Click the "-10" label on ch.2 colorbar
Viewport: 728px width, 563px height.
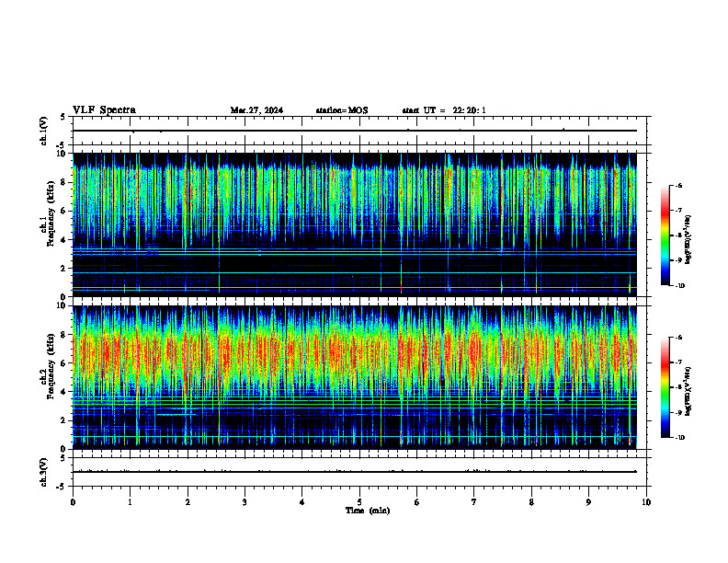pos(680,438)
